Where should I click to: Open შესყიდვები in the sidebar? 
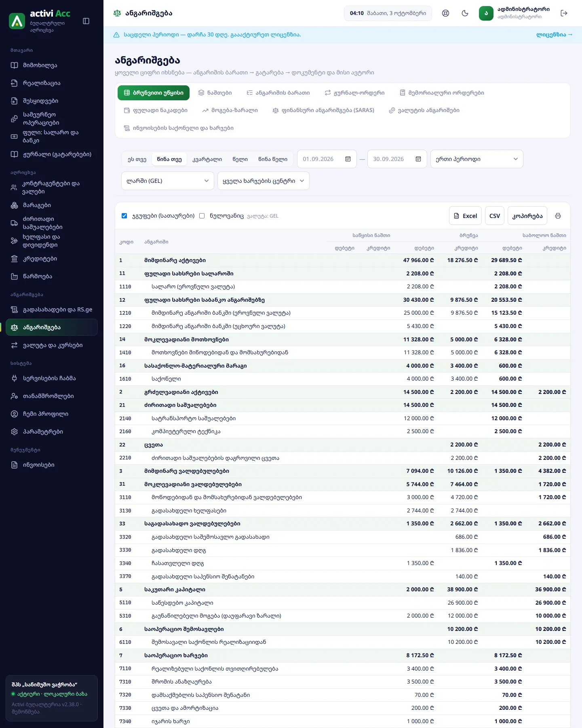[52, 101]
